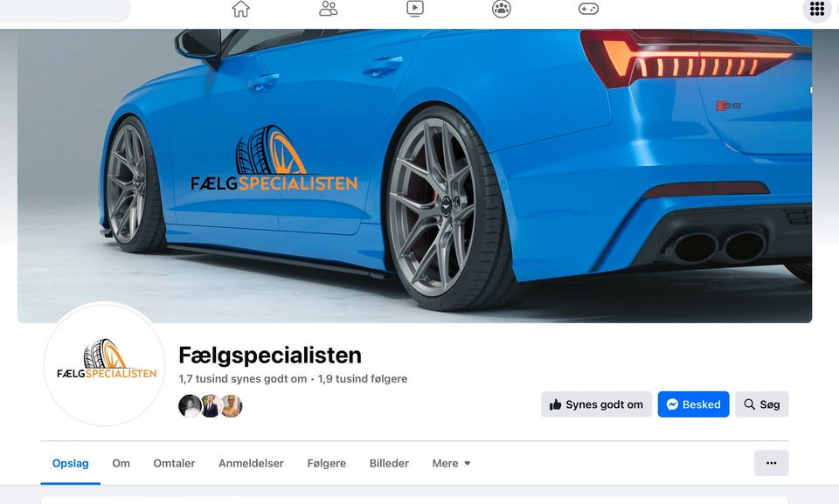This screenshot has width=839, height=504.
Task: Open the Følgere tab
Action: (x=326, y=463)
